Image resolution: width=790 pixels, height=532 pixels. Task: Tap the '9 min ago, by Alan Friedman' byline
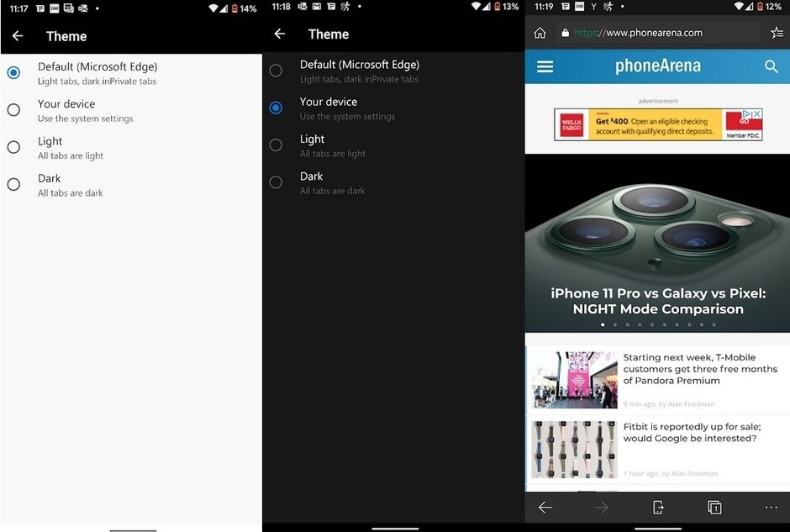pos(669,404)
